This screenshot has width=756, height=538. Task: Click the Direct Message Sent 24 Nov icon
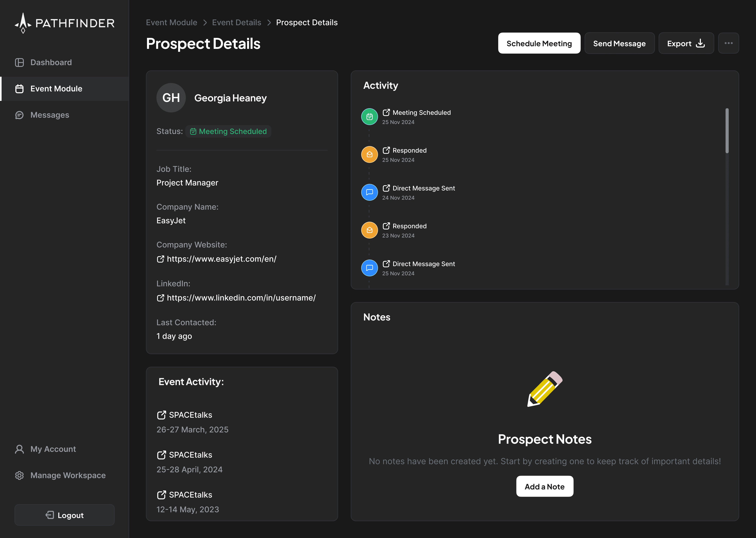pos(369,192)
